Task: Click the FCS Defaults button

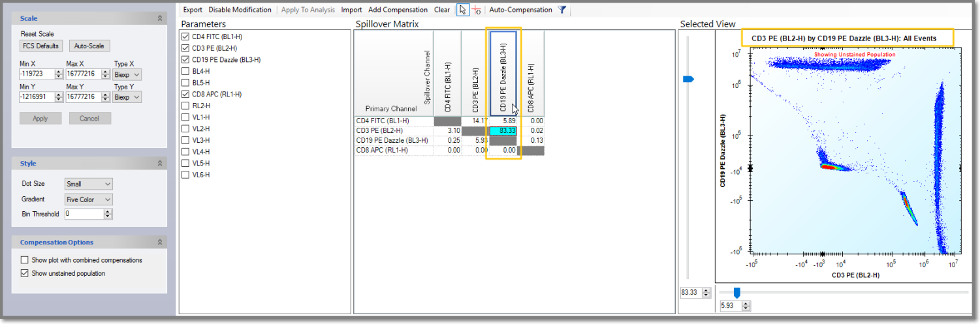Action: point(42,46)
